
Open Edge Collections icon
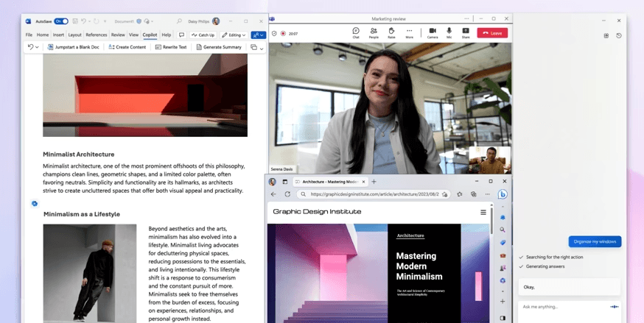pos(474,194)
